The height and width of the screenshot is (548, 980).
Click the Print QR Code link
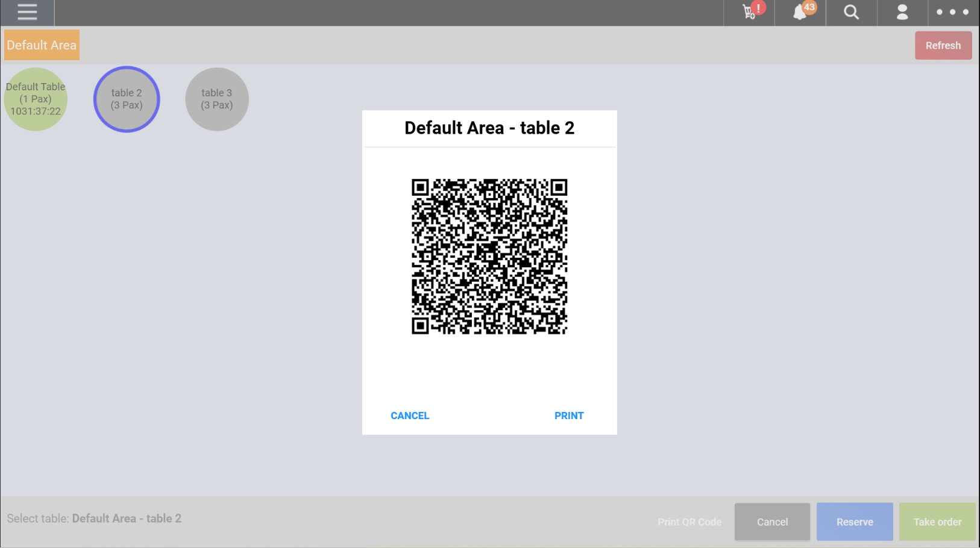pos(689,522)
